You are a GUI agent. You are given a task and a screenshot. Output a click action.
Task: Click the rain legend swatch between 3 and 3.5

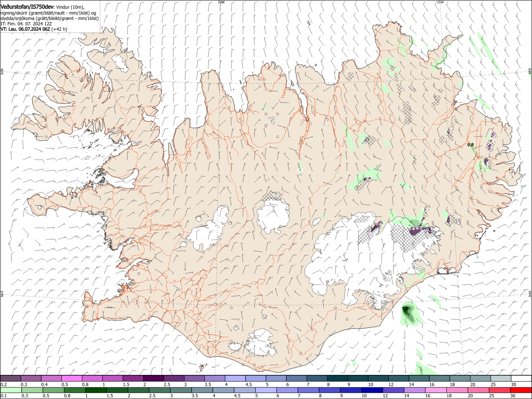(x=181, y=390)
